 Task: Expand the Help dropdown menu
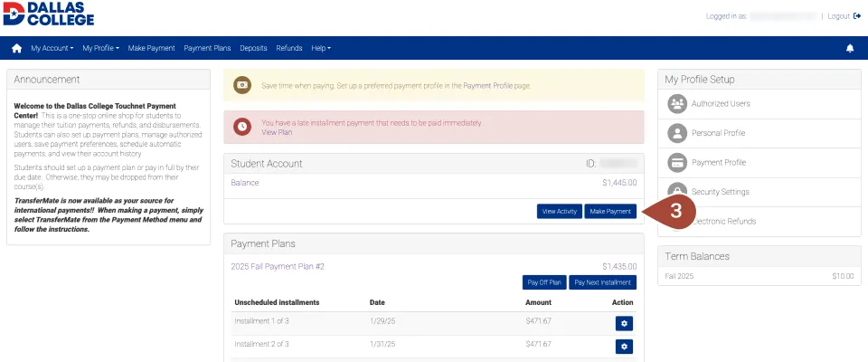tap(321, 48)
